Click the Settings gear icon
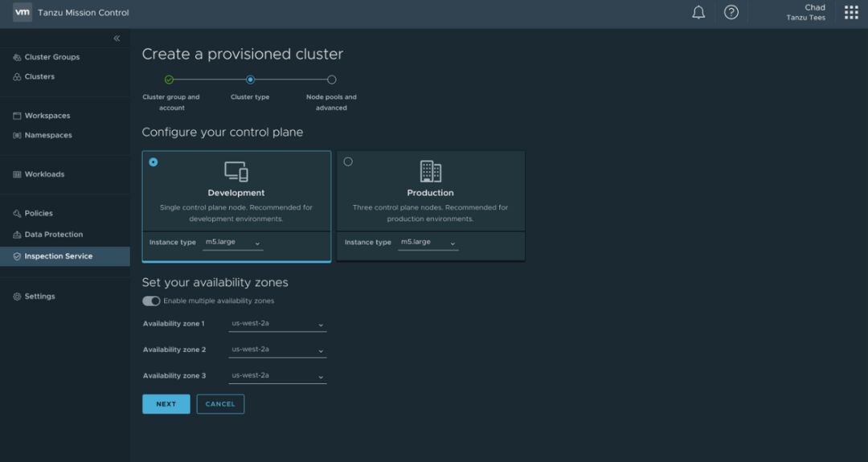The height and width of the screenshot is (462, 868). [x=17, y=296]
